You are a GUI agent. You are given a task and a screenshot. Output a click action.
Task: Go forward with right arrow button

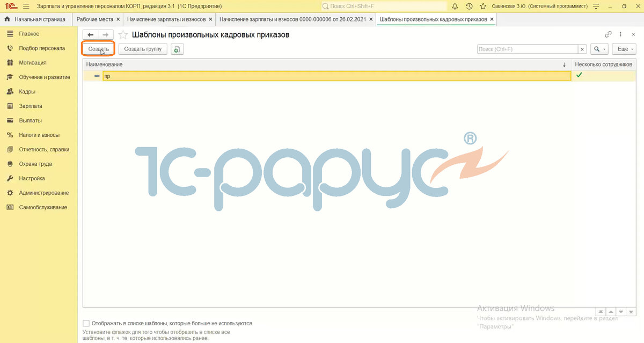tap(105, 34)
